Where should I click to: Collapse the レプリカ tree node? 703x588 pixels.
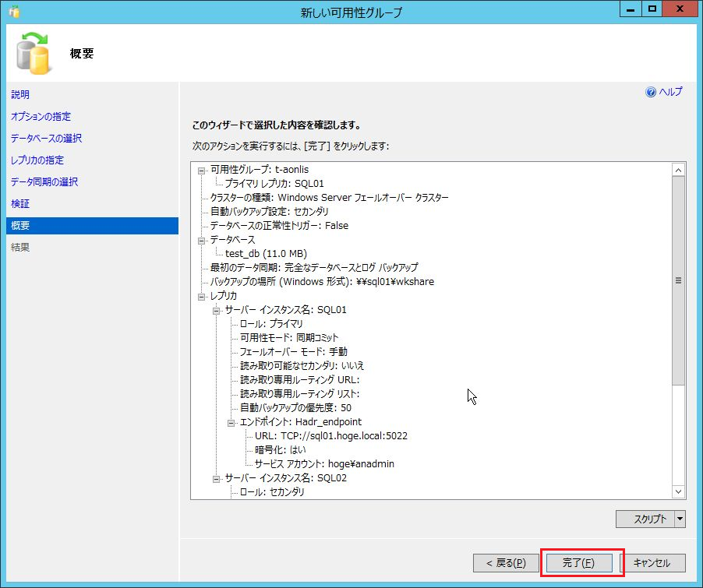pos(202,296)
